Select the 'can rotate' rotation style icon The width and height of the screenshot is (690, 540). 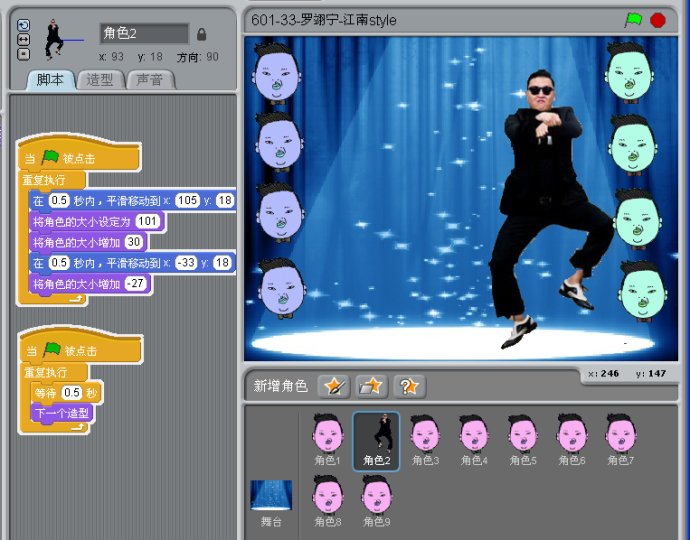23,25
